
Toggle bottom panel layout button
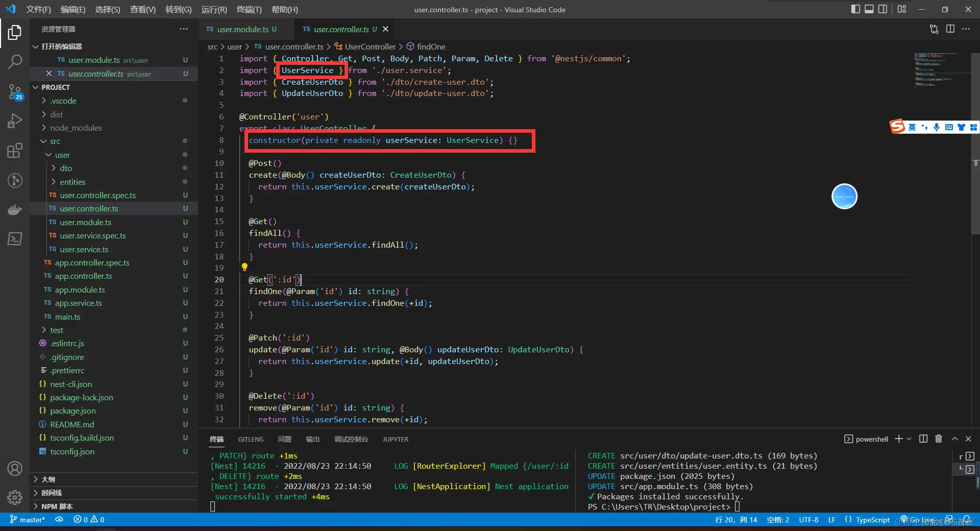(869, 9)
